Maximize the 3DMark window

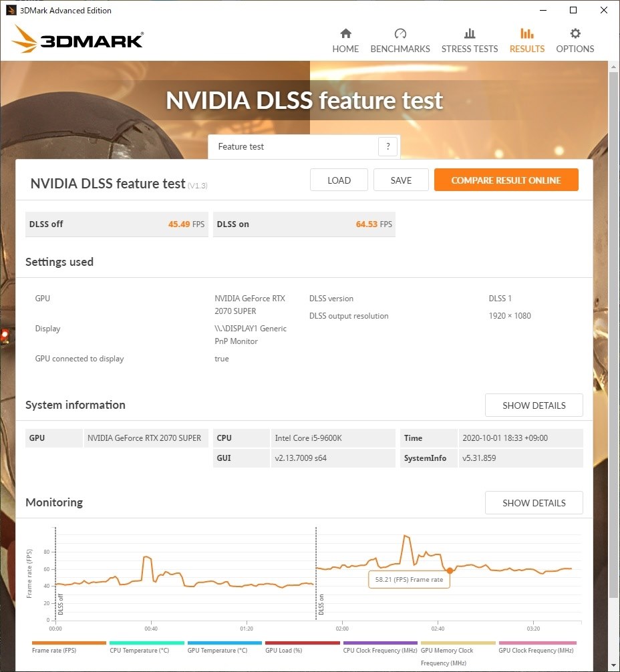pyautogui.click(x=573, y=10)
